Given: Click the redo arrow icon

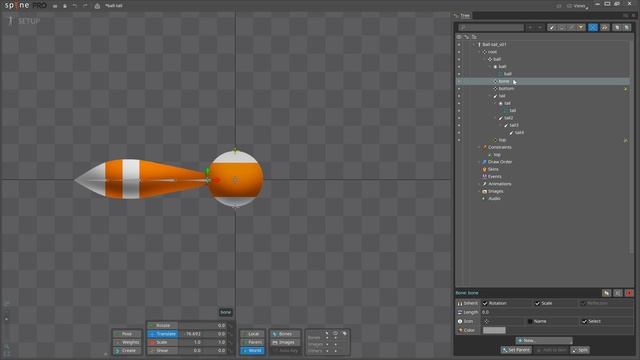Looking at the screenshot, I should (x=85, y=6).
